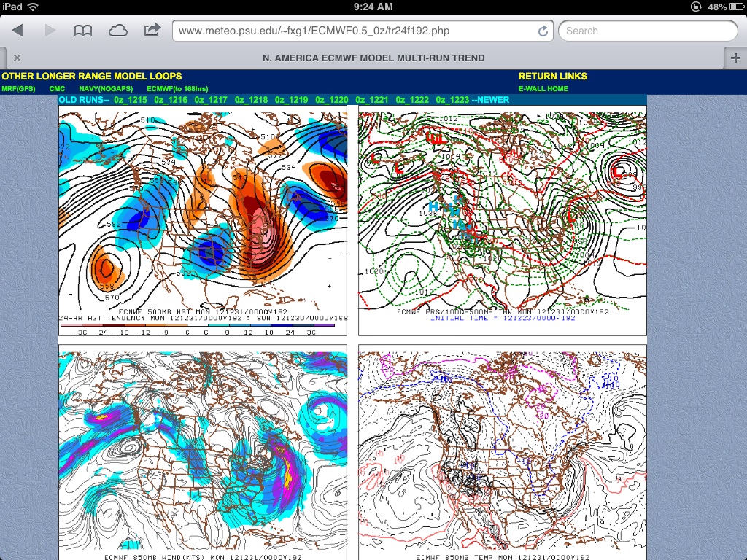747x560 pixels.
Task: Go to E-WALL HOME link
Action: pos(543,89)
